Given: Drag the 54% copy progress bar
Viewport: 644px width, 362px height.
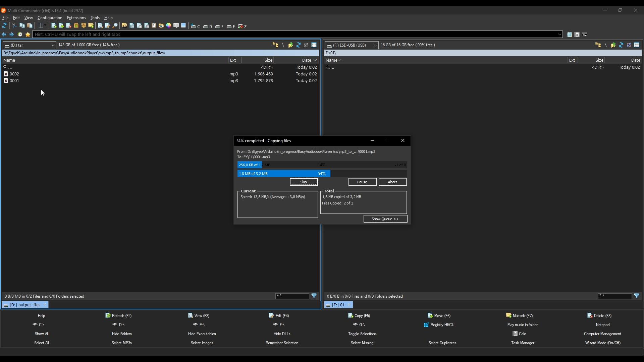Looking at the screenshot, I should [321, 173].
